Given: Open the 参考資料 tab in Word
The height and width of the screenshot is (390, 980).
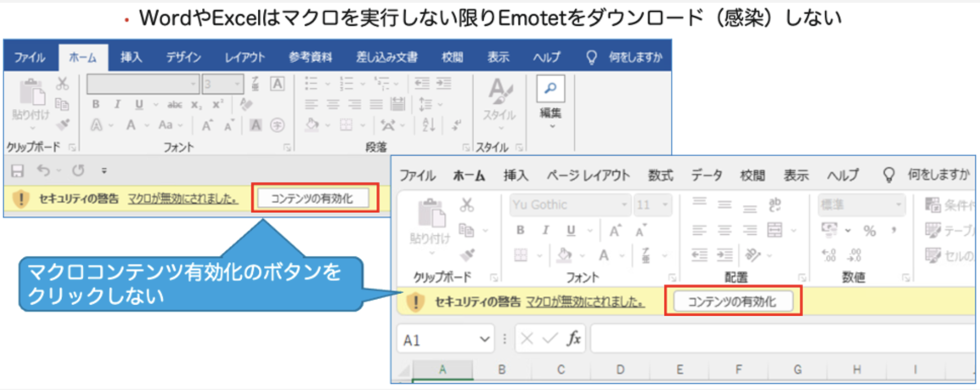Looking at the screenshot, I should click(x=310, y=57).
